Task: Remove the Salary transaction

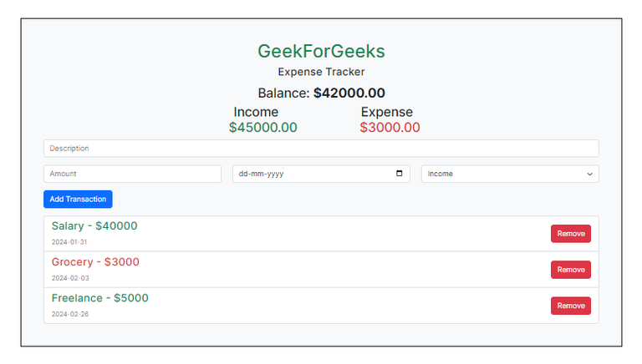Action: [x=570, y=234]
